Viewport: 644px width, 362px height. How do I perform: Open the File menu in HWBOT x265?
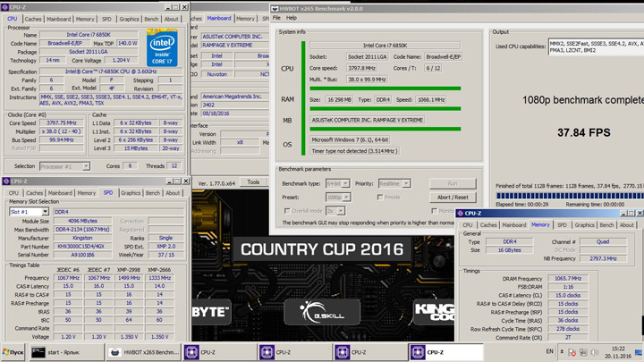(x=276, y=18)
